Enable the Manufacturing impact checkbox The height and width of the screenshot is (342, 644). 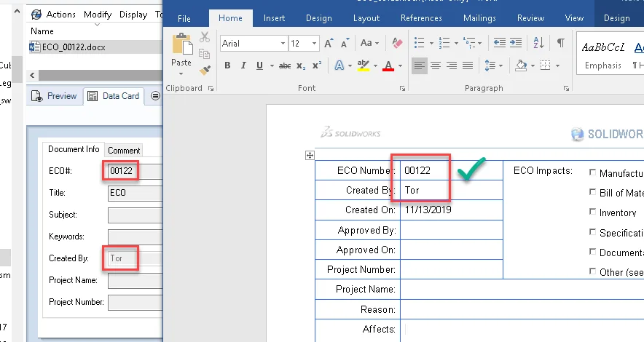coord(593,173)
